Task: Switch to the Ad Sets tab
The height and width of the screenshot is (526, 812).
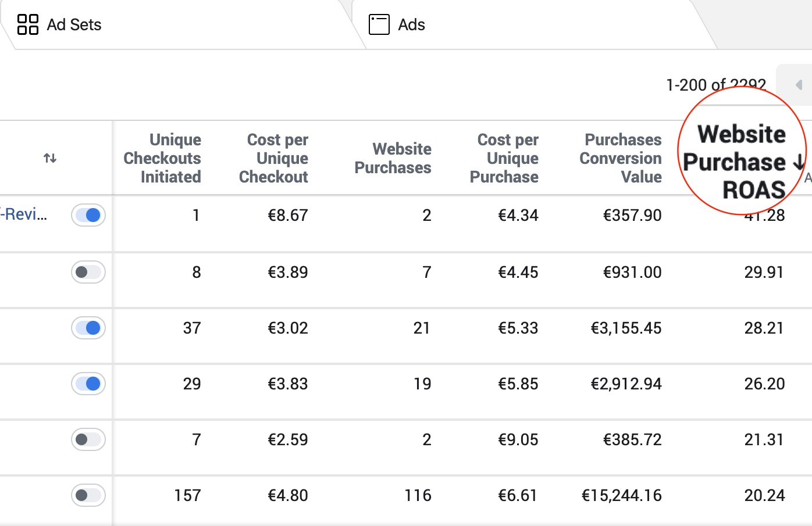Action: (x=74, y=24)
